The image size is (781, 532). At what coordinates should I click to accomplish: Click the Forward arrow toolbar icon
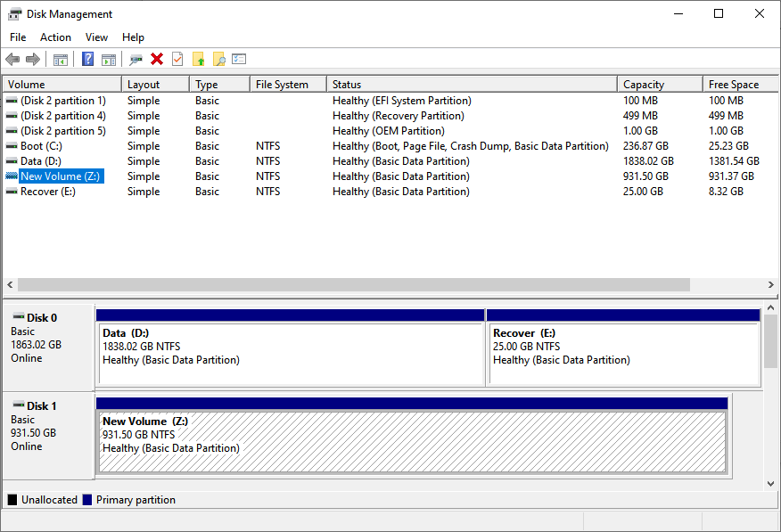[33, 60]
